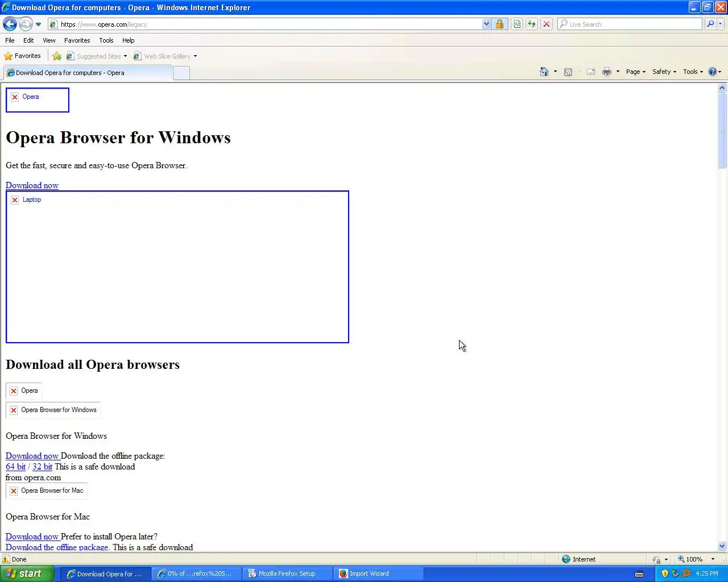Click the first Download now link

[x=32, y=185]
